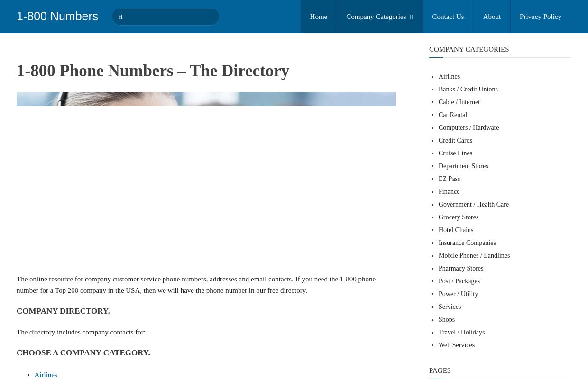Open Government / Health Care category
This screenshot has width=588, height=379.
tap(474, 205)
